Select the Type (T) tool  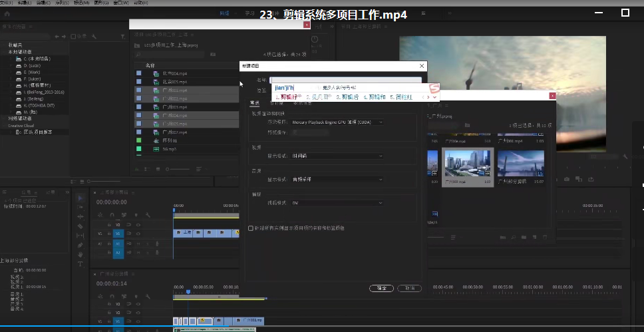pos(80,263)
